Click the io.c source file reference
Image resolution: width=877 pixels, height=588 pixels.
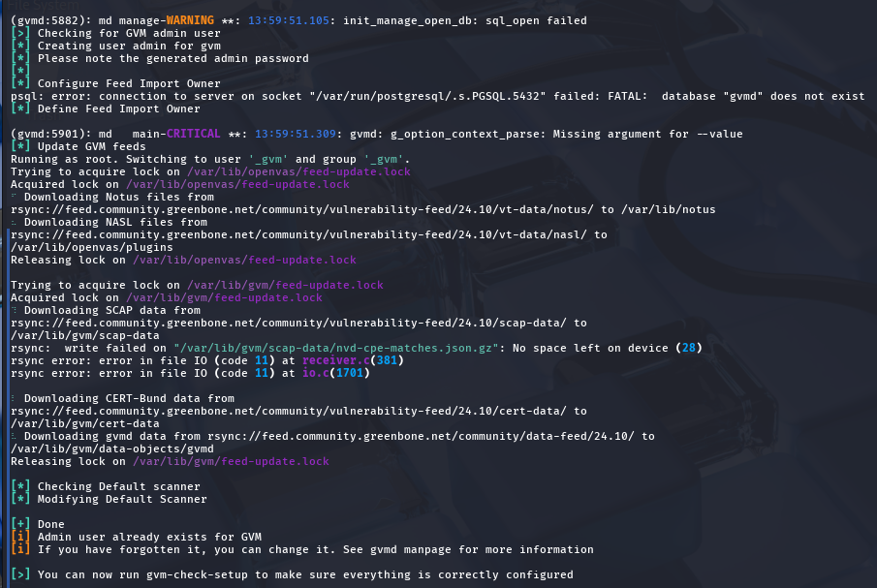316,373
